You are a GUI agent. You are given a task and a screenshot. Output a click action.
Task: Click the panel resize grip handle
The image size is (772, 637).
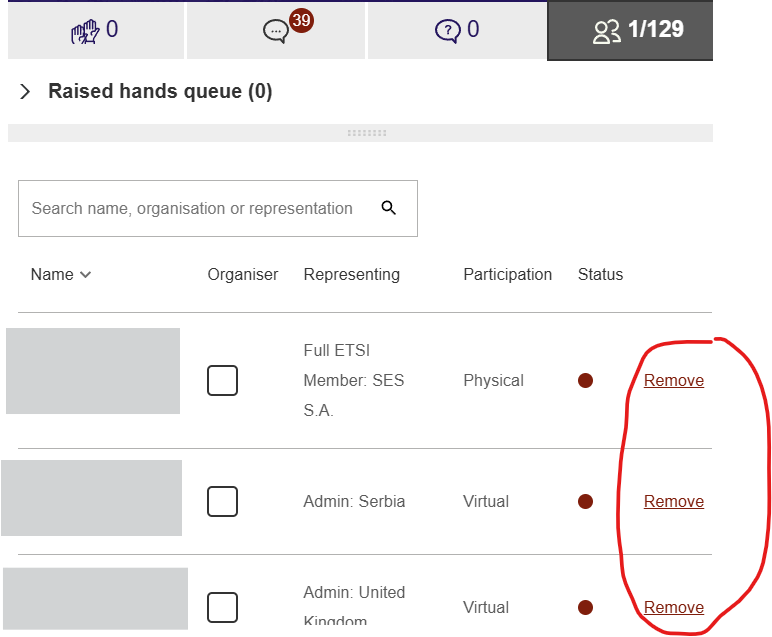[x=367, y=133]
